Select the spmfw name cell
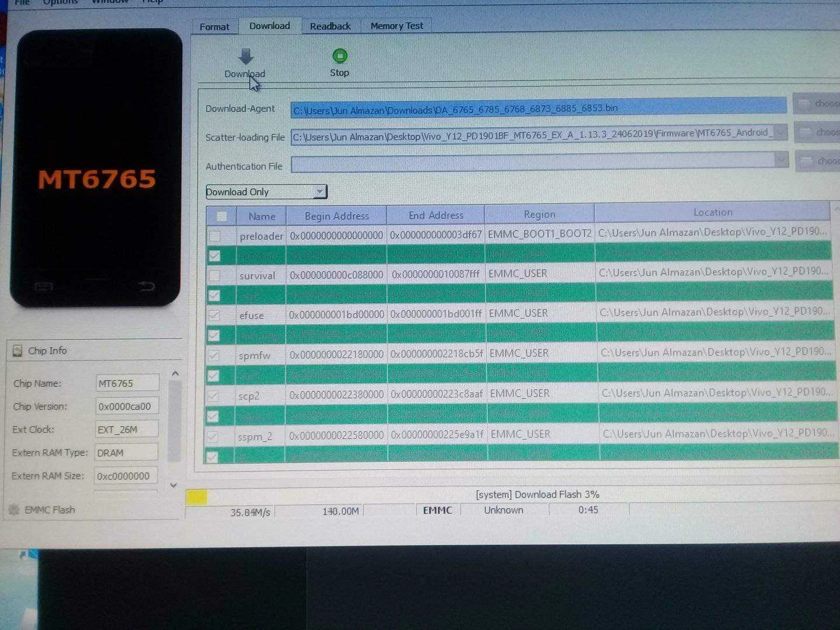The image size is (840, 630). click(x=260, y=355)
